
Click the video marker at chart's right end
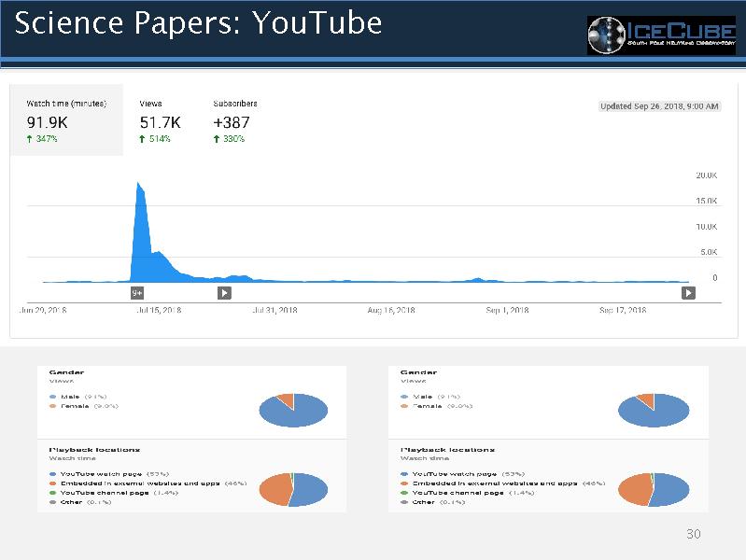[x=688, y=292]
